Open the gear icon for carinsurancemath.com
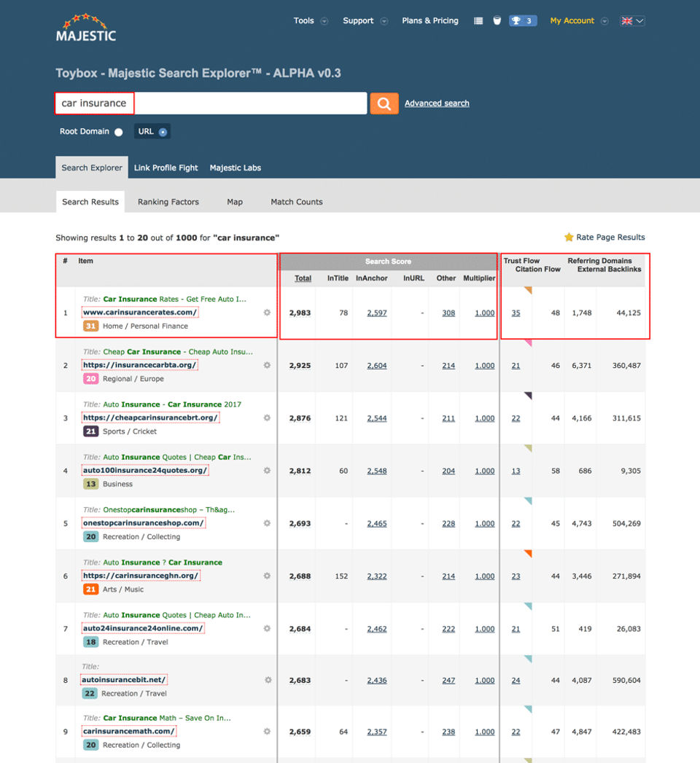The width and height of the screenshot is (700, 763). tap(267, 732)
